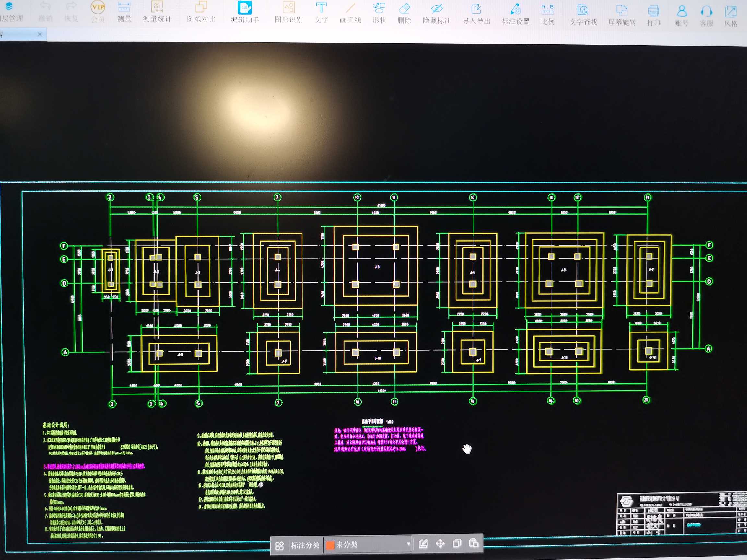The width and height of the screenshot is (747, 560).
Task: Click the magenta note text below plan title
Action: click(380, 439)
